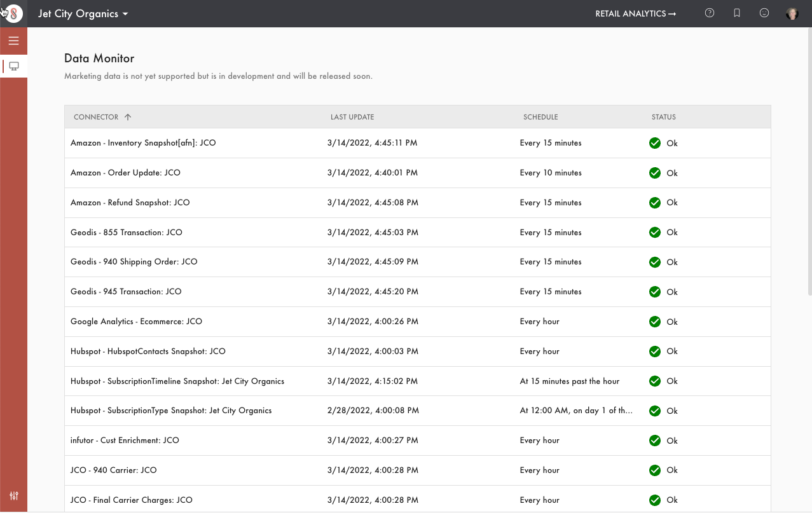812x513 pixels.
Task: Select 'Amazon - Refund Snapshot: JCO' connector
Action: click(x=130, y=203)
